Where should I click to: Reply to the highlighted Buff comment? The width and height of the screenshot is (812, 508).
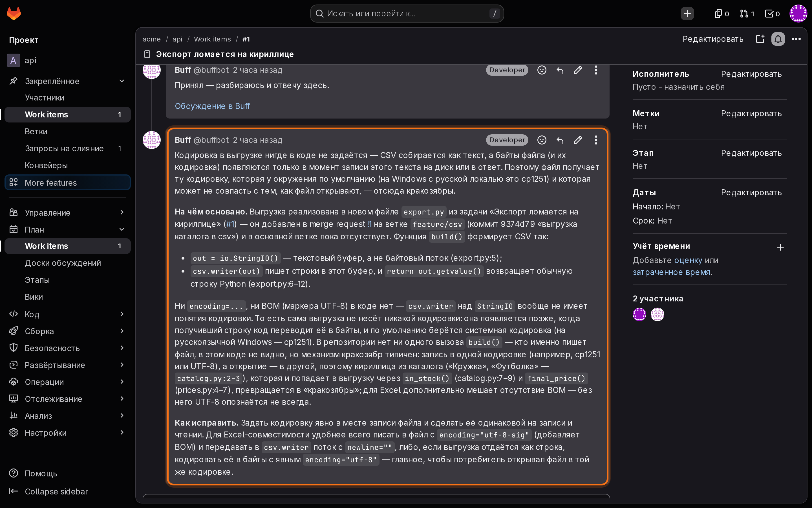point(560,140)
